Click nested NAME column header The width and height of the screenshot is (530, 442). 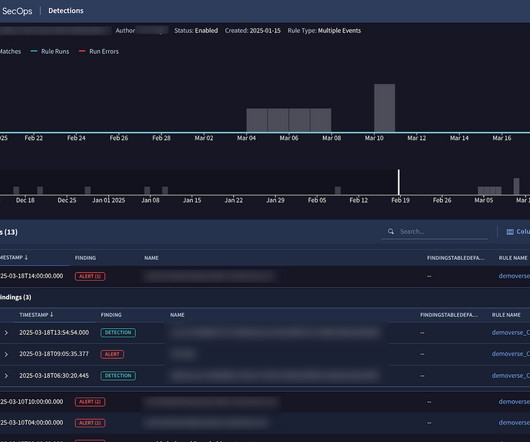[177, 315]
